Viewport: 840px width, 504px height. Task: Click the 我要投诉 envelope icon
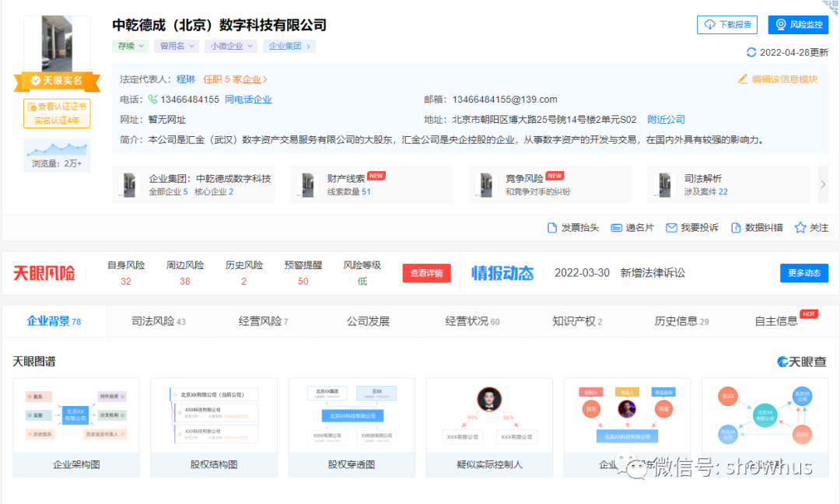tap(671, 228)
